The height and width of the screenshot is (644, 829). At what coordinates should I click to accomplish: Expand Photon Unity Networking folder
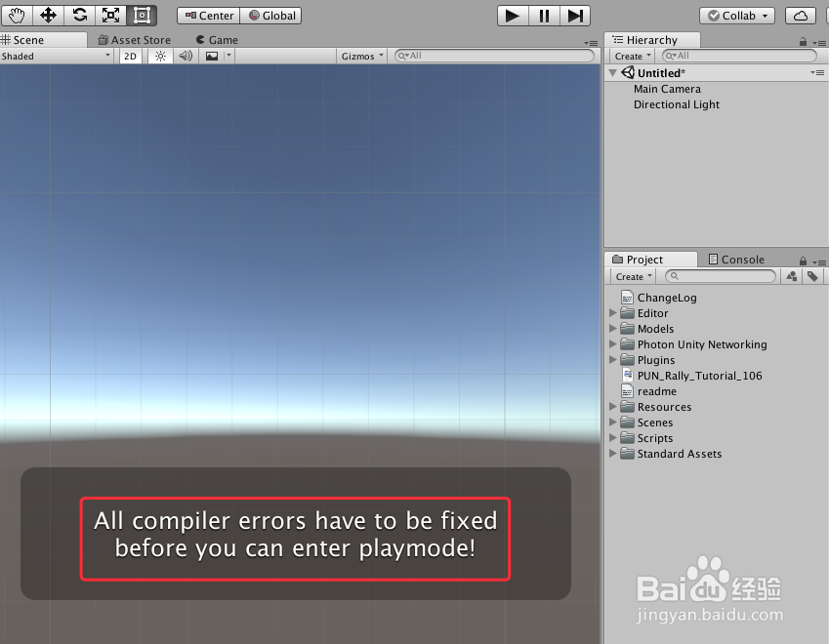613,343
